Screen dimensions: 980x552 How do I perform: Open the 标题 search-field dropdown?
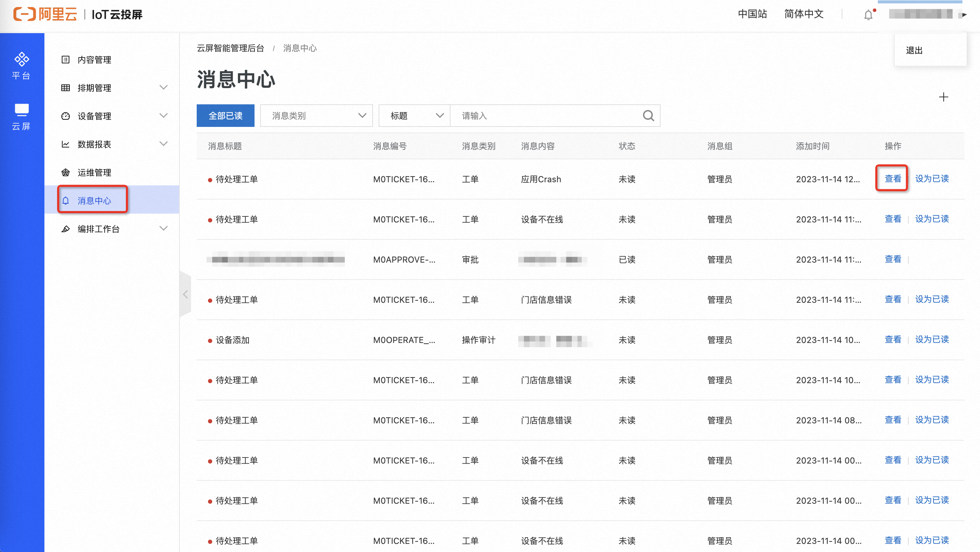pos(414,115)
